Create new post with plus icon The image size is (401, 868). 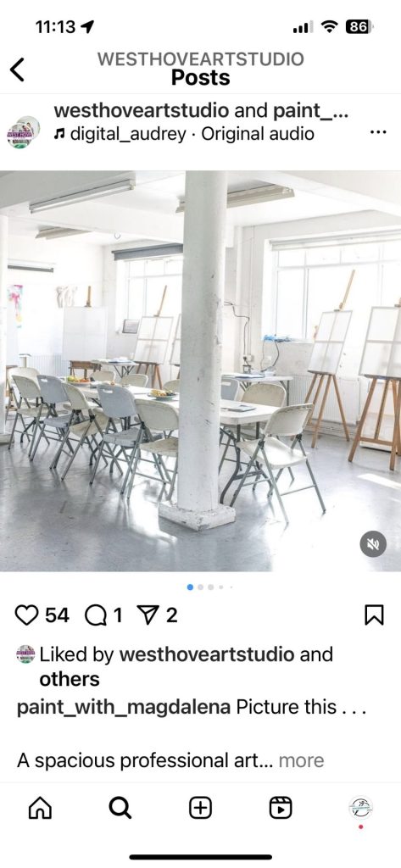[x=200, y=808]
